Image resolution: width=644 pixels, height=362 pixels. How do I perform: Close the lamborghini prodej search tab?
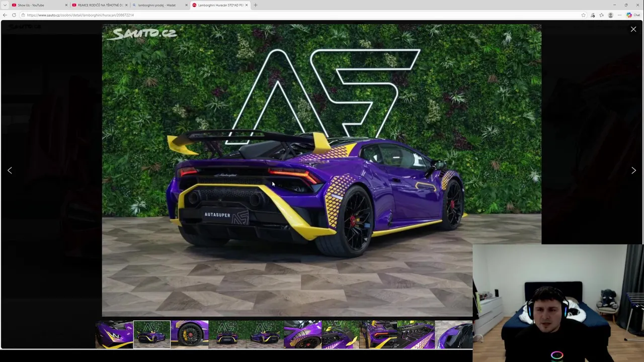click(x=187, y=5)
